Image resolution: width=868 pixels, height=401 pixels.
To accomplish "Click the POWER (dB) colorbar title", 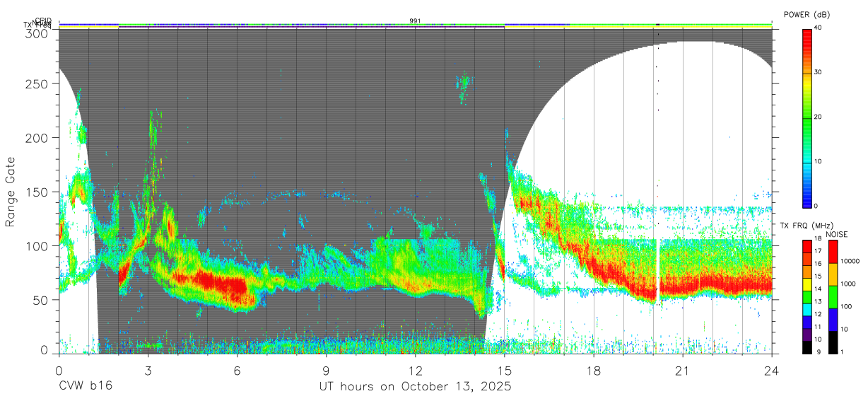I will pyautogui.click(x=807, y=15).
